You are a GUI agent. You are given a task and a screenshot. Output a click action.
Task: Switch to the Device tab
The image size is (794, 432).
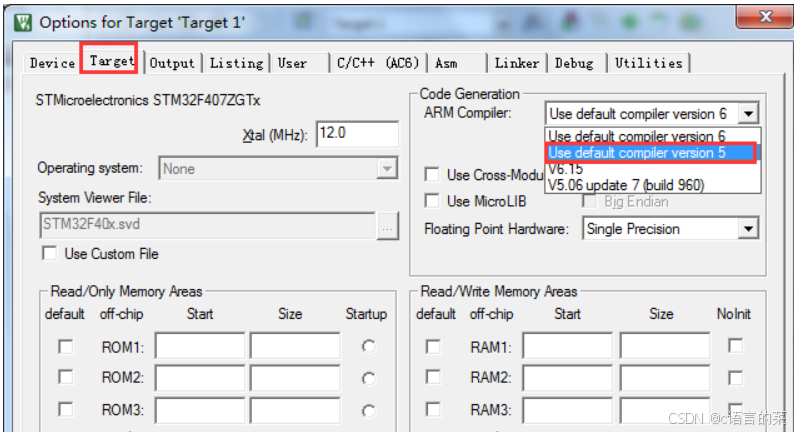click(52, 63)
